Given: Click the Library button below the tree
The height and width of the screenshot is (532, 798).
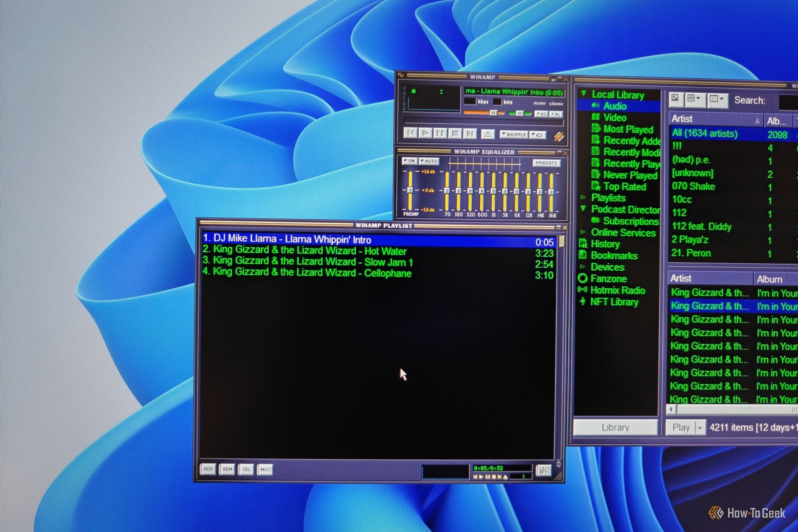Looking at the screenshot, I should pyautogui.click(x=615, y=427).
